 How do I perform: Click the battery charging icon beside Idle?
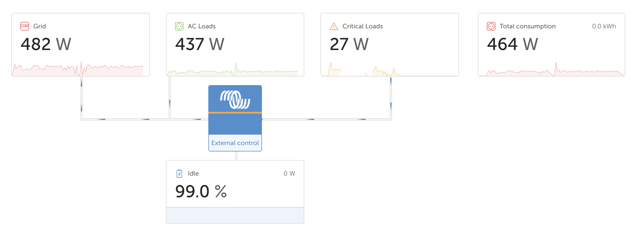point(179,173)
